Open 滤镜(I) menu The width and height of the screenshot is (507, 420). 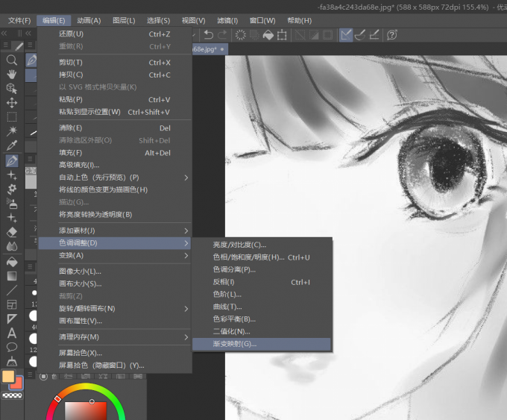(227, 21)
